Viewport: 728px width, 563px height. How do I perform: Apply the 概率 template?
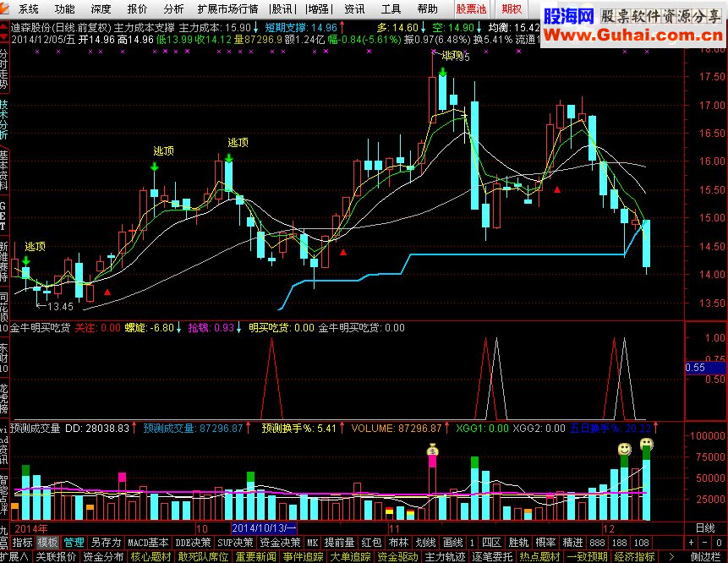click(x=545, y=542)
